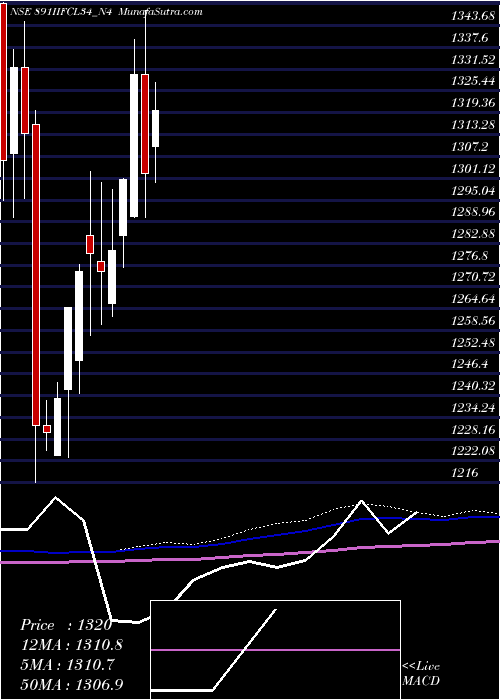Click the <<Live MACD label
The width and height of the screenshot is (500, 700).
pyautogui.click(x=421, y=674)
